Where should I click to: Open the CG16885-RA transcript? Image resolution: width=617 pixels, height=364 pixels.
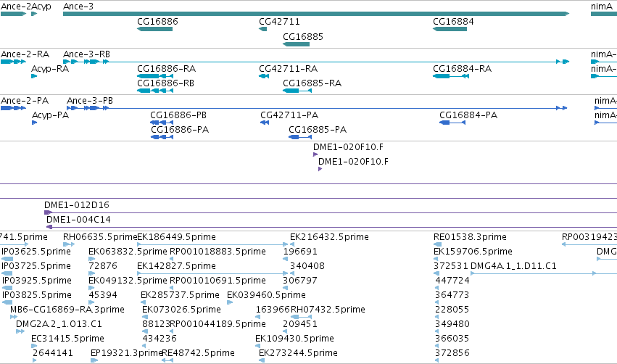(x=297, y=91)
